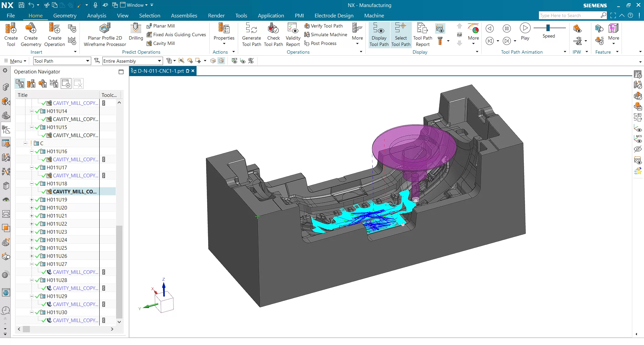Expand the H011U22 program group
Viewport: 644px width, 345px height.
[x=32, y=224]
